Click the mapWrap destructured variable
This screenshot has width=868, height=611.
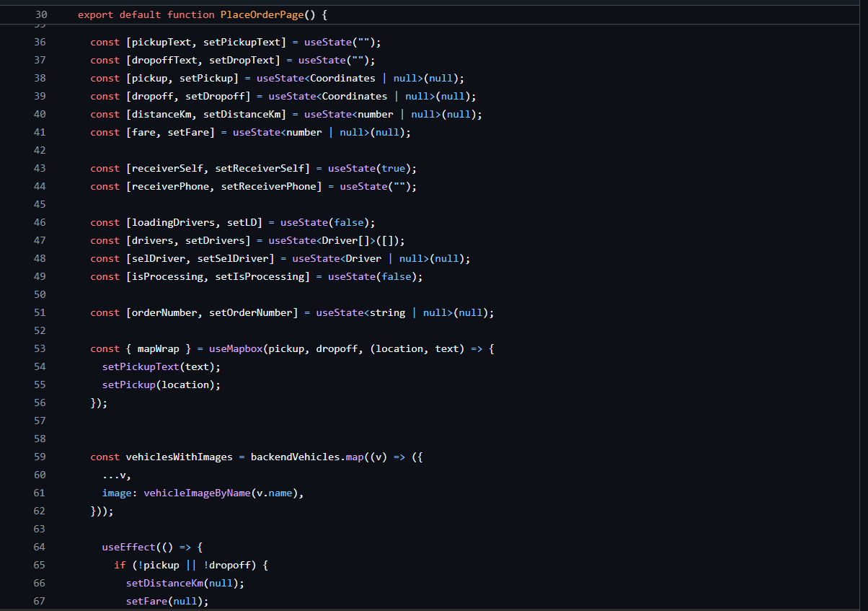click(158, 348)
